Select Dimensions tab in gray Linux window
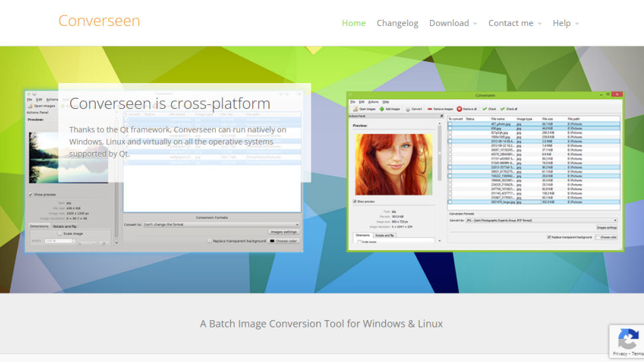Image resolution: width=644 pixels, height=362 pixels. [39, 226]
